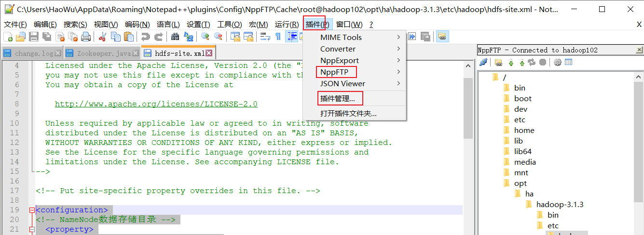644x235 pixels.
Task: Expand NppFTP submenu arrow
Action: pyautogui.click(x=398, y=72)
